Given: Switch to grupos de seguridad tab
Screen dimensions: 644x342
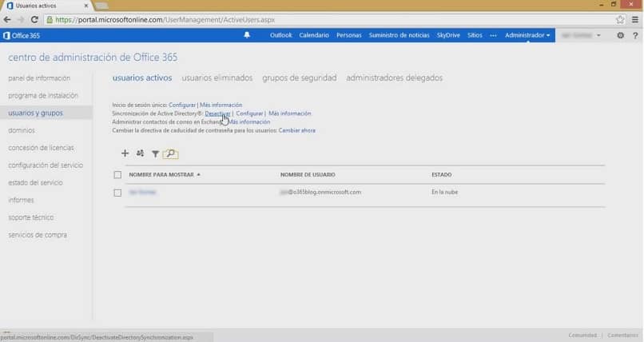Looking at the screenshot, I should [299, 78].
